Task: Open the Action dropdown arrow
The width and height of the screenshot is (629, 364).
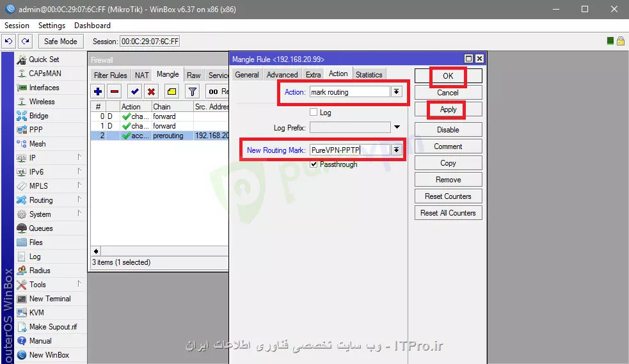Action: 396,92
